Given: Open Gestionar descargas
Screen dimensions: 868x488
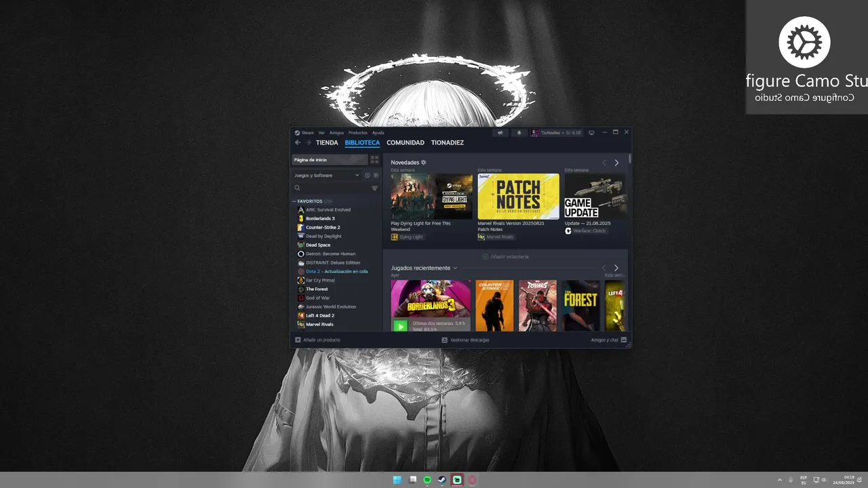Looking at the screenshot, I should [x=465, y=340].
